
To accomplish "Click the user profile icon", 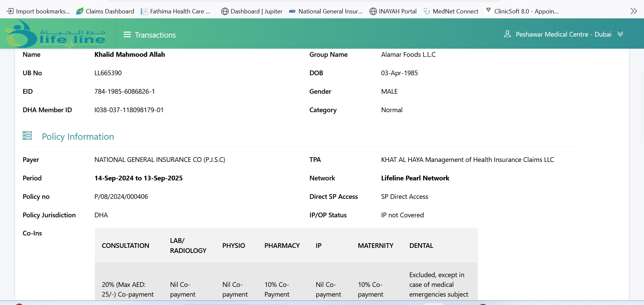I will click(507, 34).
